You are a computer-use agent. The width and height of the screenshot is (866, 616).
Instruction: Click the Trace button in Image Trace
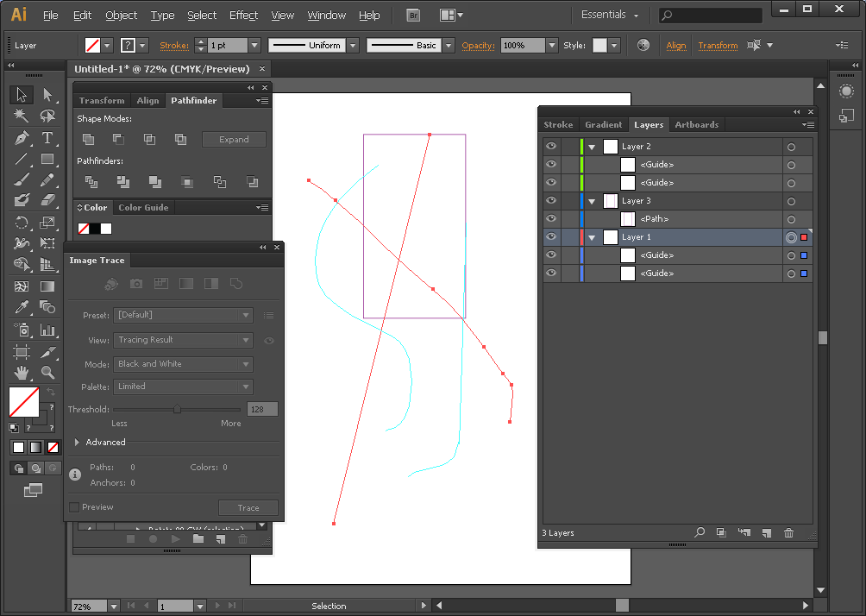pos(248,507)
